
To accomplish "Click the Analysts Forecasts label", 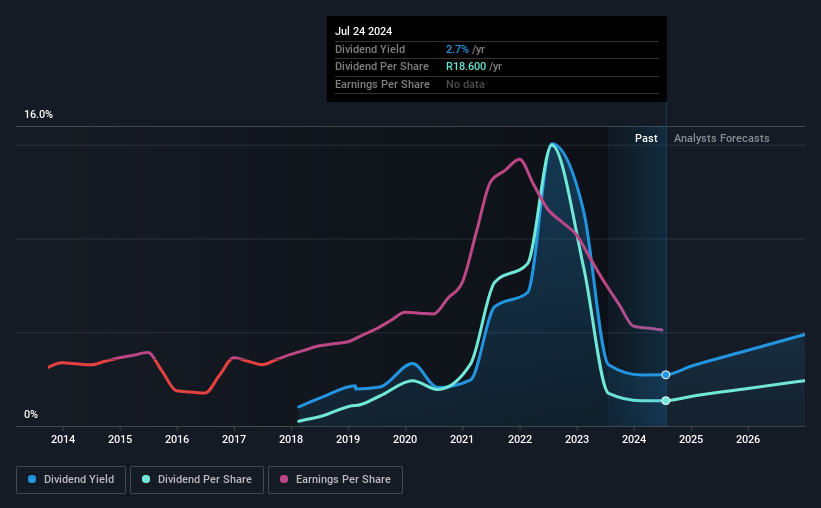I will [x=722, y=138].
